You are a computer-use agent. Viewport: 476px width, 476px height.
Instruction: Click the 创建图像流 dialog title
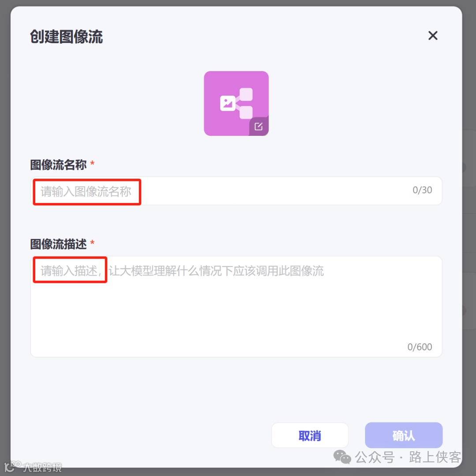pyautogui.click(x=66, y=37)
